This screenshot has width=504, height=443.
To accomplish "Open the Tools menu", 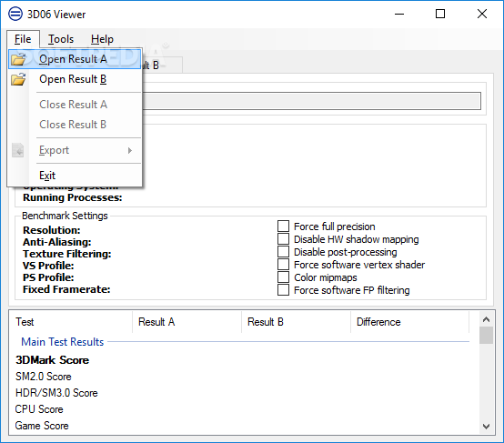I will coord(61,39).
